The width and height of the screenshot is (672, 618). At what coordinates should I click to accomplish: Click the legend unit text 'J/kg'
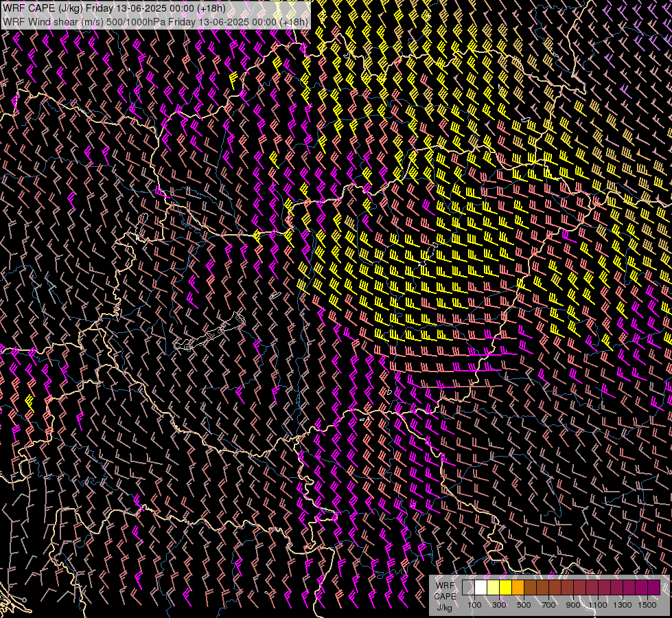click(x=444, y=608)
